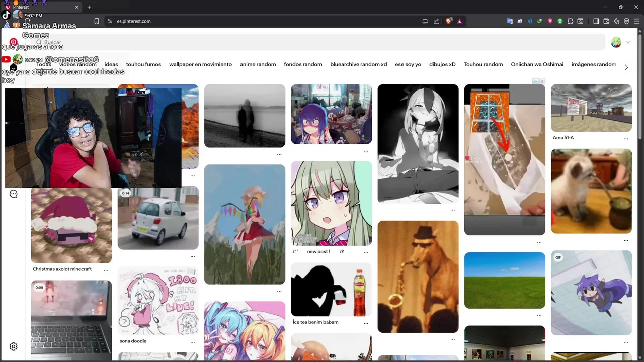
Task: Open the Oniichan wa Oshimai tab
Action: [537, 64]
